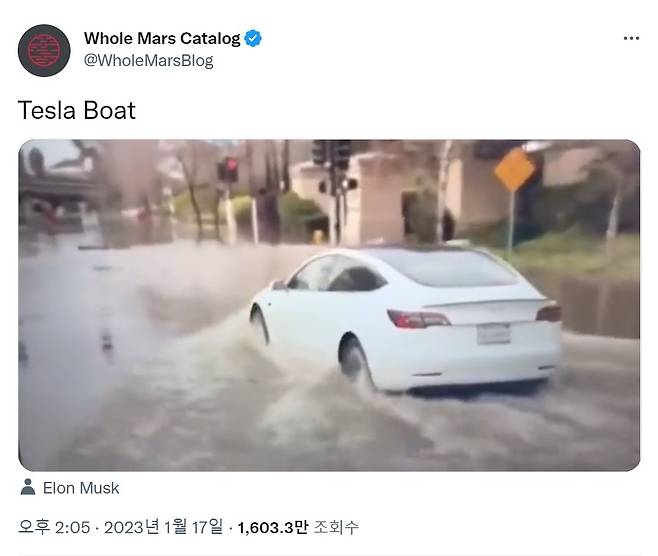Click the Tesla's left tail light

tap(418, 319)
